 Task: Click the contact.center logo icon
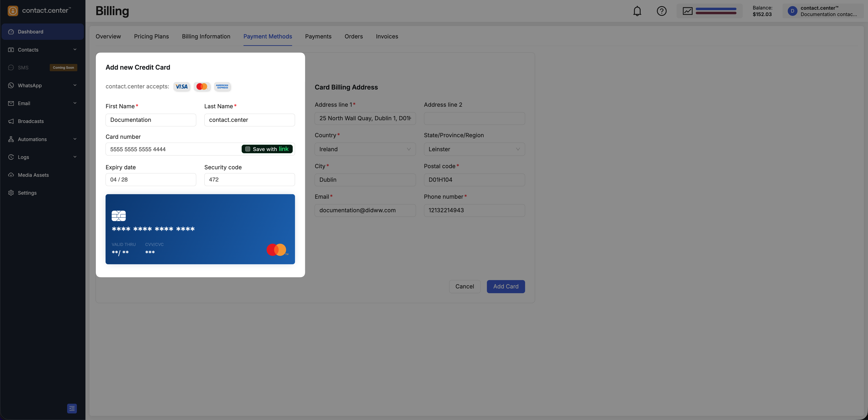click(x=13, y=11)
